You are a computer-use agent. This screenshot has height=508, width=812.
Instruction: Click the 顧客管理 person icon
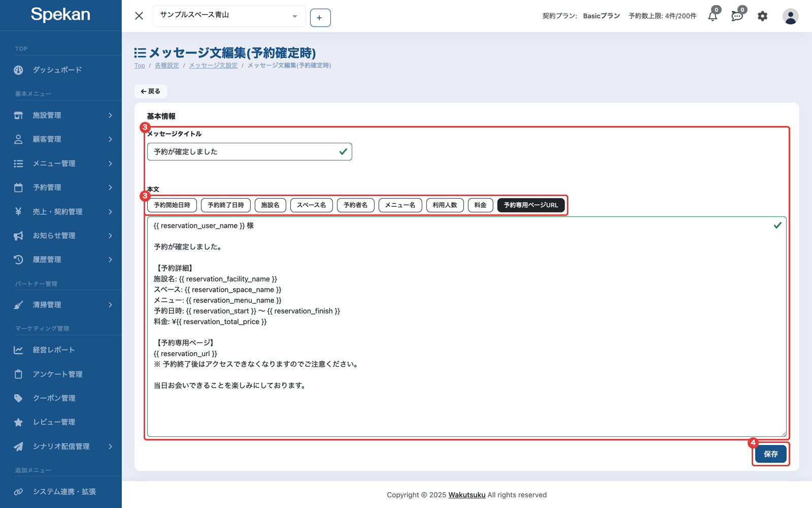point(18,139)
